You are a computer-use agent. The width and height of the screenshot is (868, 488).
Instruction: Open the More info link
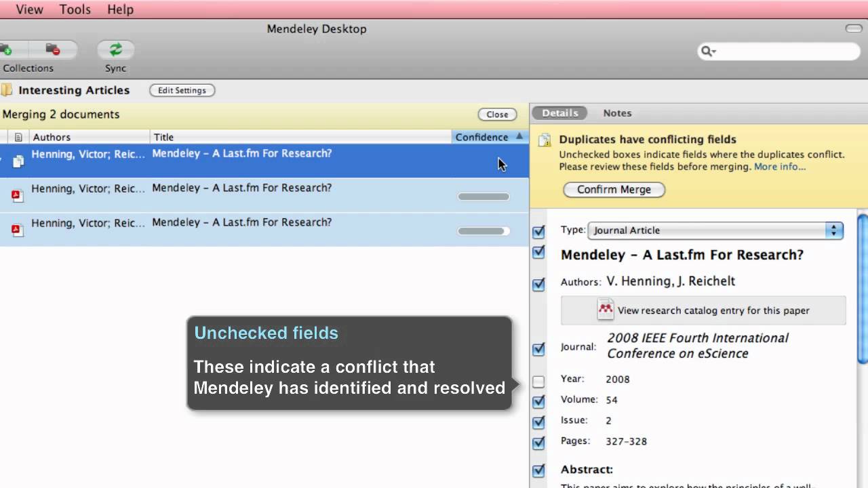[780, 167]
